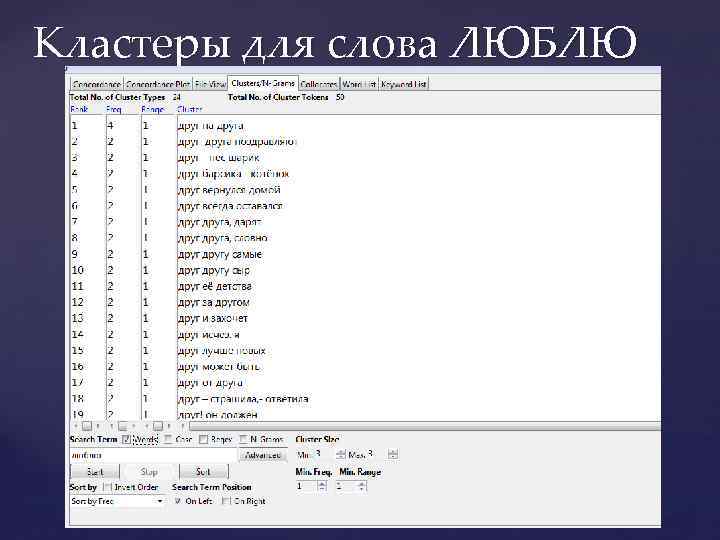The width and height of the screenshot is (720, 540).
Task: Select cluster row 'друг вернулся домой'
Action: click(229, 190)
